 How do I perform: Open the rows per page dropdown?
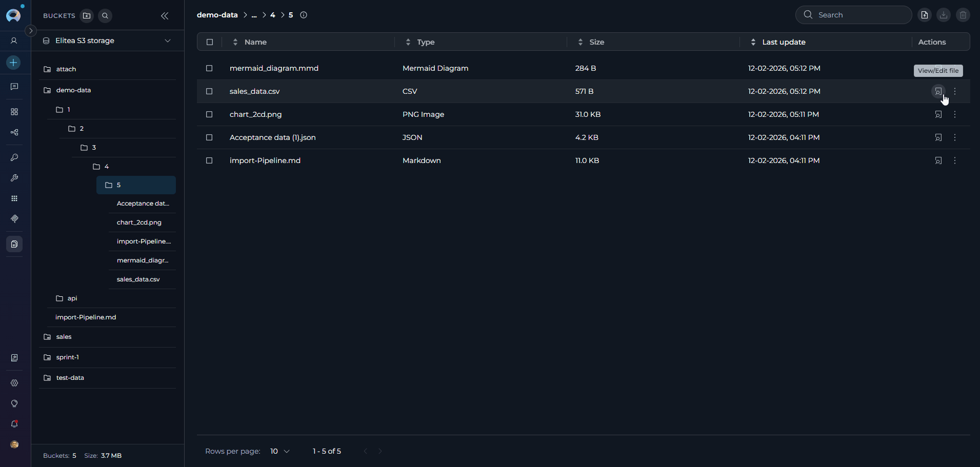[x=280, y=451]
